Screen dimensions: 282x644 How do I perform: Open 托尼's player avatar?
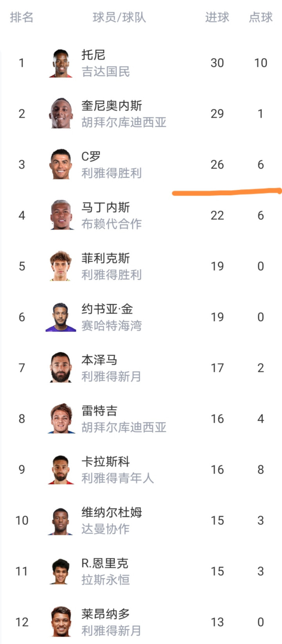pos(61,63)
